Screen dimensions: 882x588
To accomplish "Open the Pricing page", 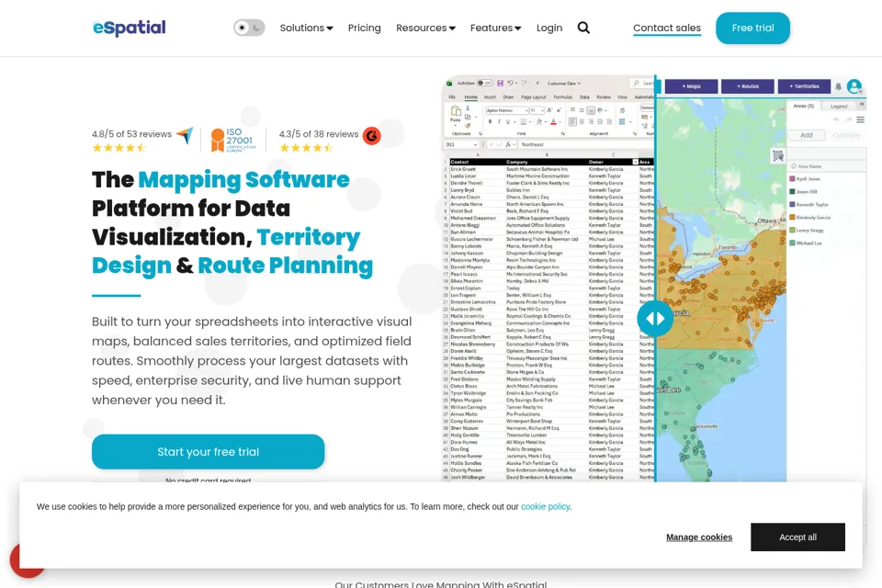I will coord(365,28).
